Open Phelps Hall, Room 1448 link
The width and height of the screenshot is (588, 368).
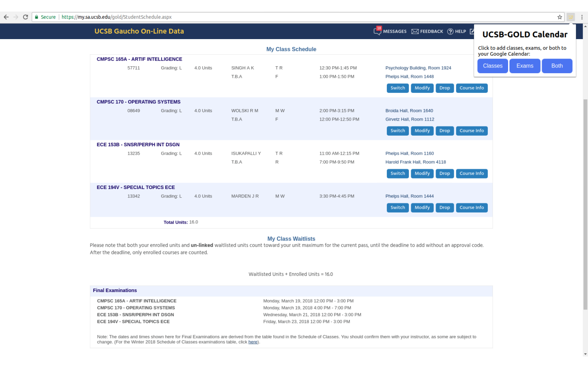409,77
